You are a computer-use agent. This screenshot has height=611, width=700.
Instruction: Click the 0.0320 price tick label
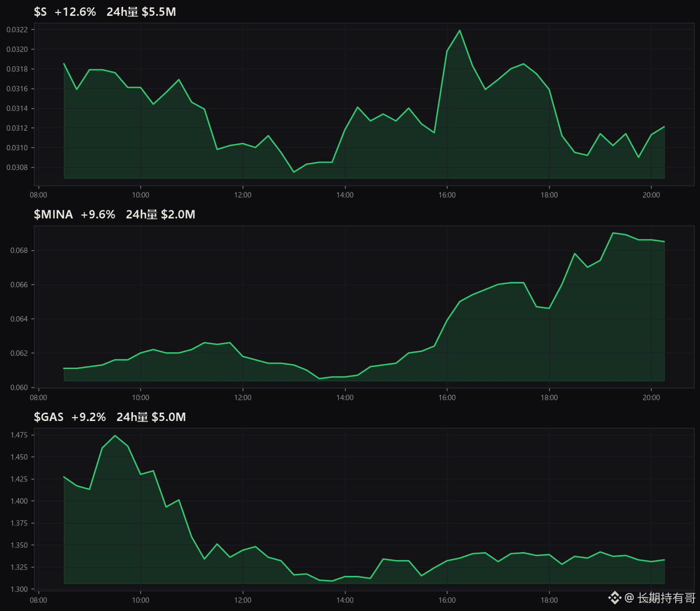point(17,49)
